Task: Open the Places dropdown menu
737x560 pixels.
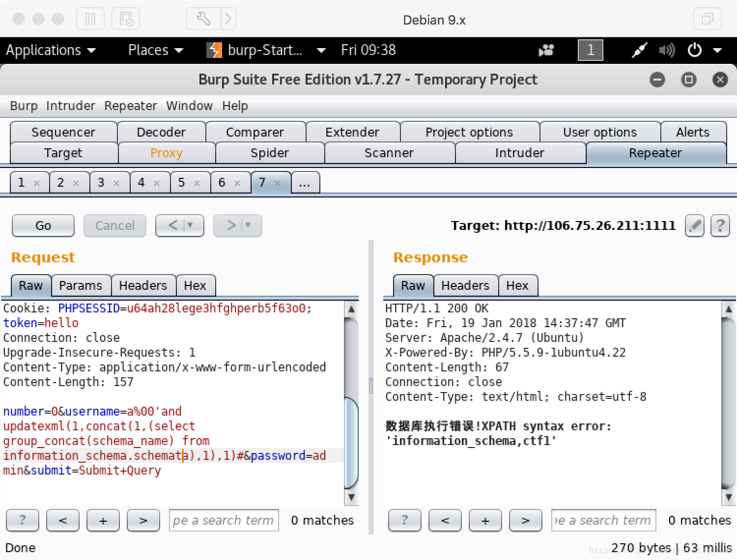Action: (x=156, y=50)
